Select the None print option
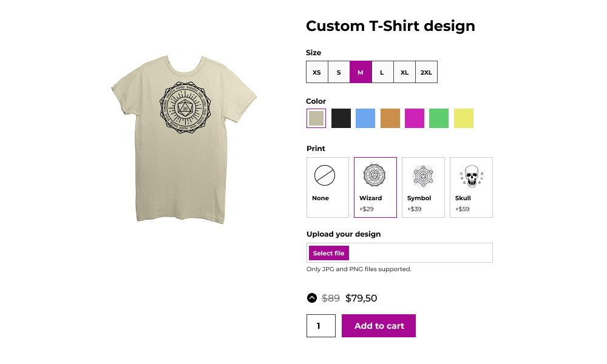The width and height of the screenshot is (607, 364). [328, 187]
